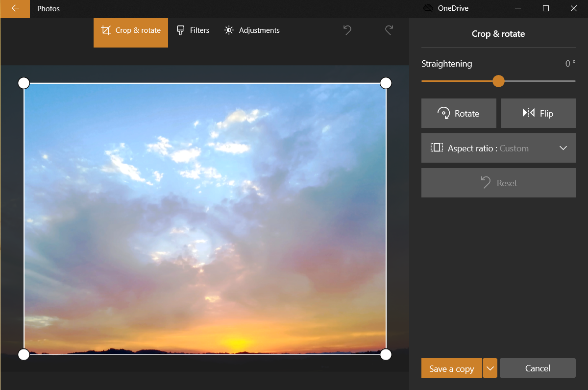The image size is (588, 390).
Task: Cancel the editing session
Action: coord(538,368)
